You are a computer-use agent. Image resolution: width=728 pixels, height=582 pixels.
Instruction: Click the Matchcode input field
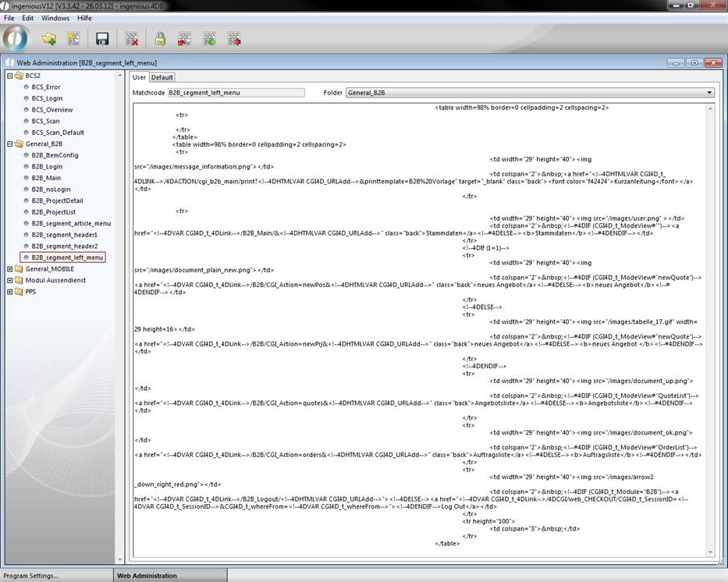point(236,93)
